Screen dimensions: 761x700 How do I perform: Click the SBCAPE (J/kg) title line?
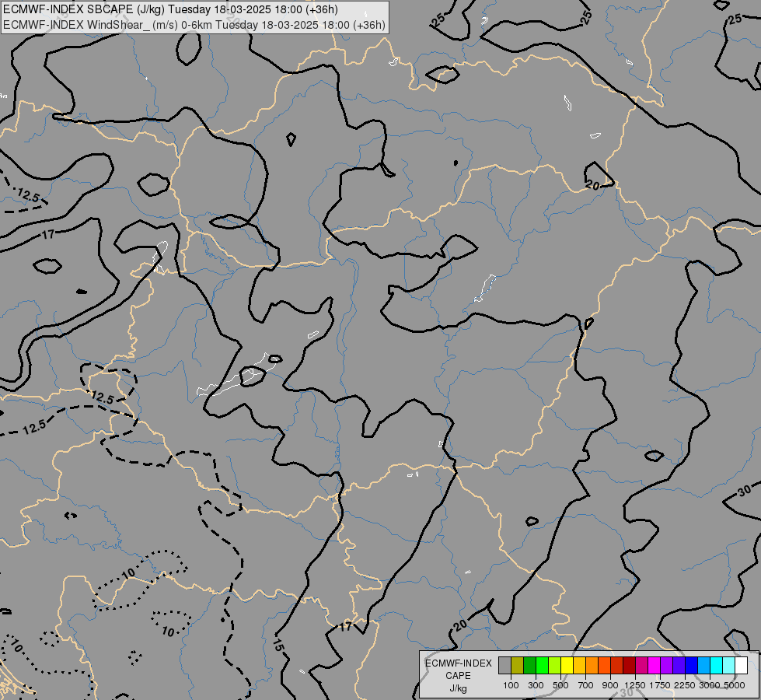point(170,9)
